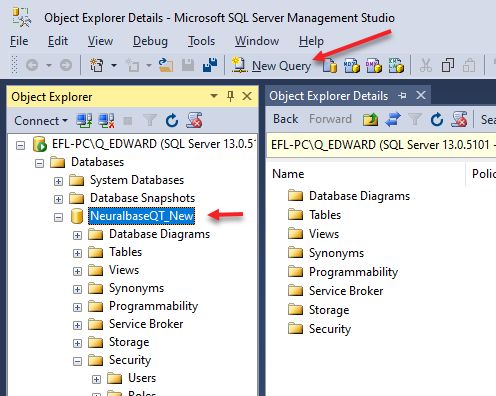496x396 pixels.
Task: Close the Object Explorer panel
Action: click(247, 96)
